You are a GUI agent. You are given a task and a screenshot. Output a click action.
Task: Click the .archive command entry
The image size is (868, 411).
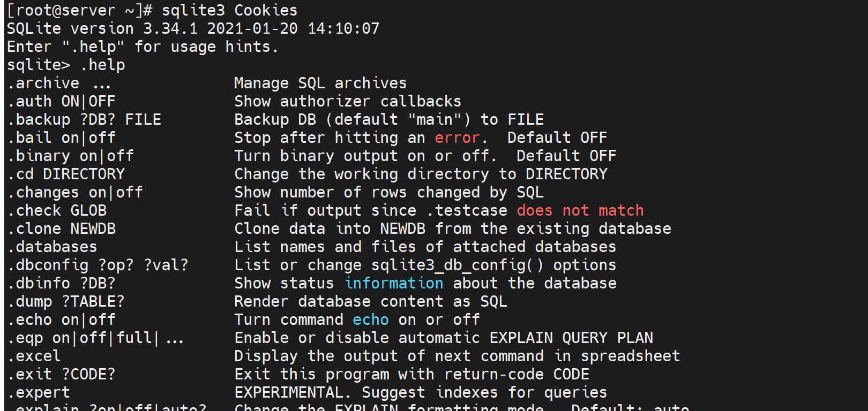pos(59,83)
